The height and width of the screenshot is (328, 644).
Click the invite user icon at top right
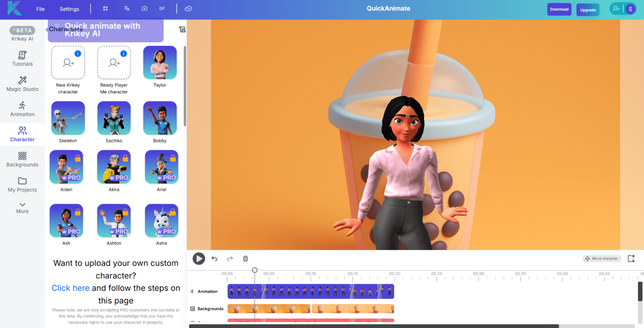click(616, 9)
